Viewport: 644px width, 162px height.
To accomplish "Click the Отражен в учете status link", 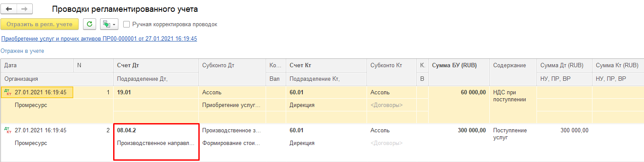I will click(x=22, y=51).
